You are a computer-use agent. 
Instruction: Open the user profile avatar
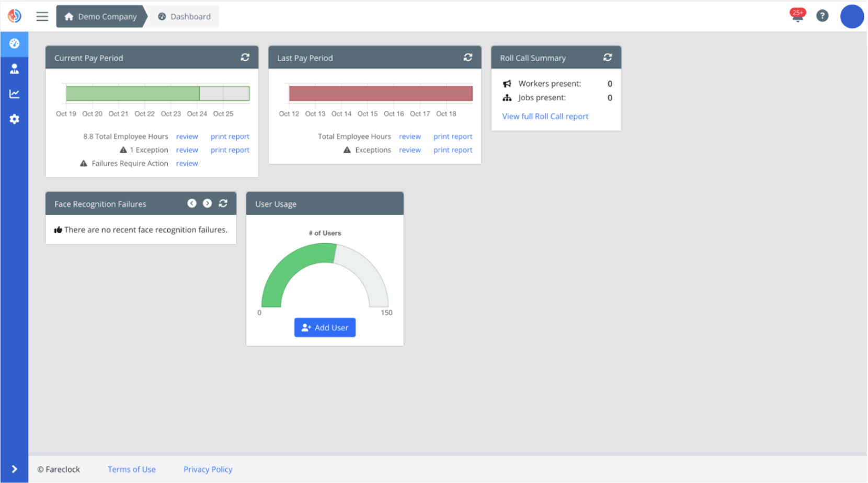(851, 16)
